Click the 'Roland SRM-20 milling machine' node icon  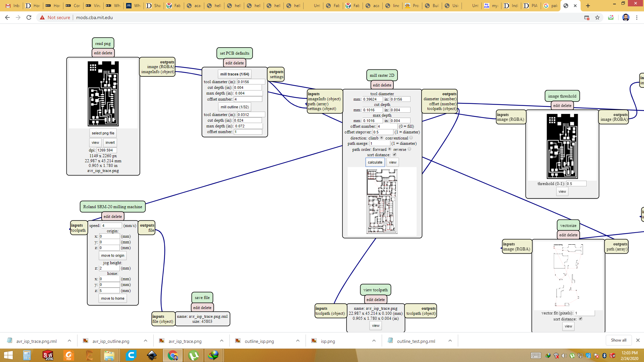click(x=112, y=206)
